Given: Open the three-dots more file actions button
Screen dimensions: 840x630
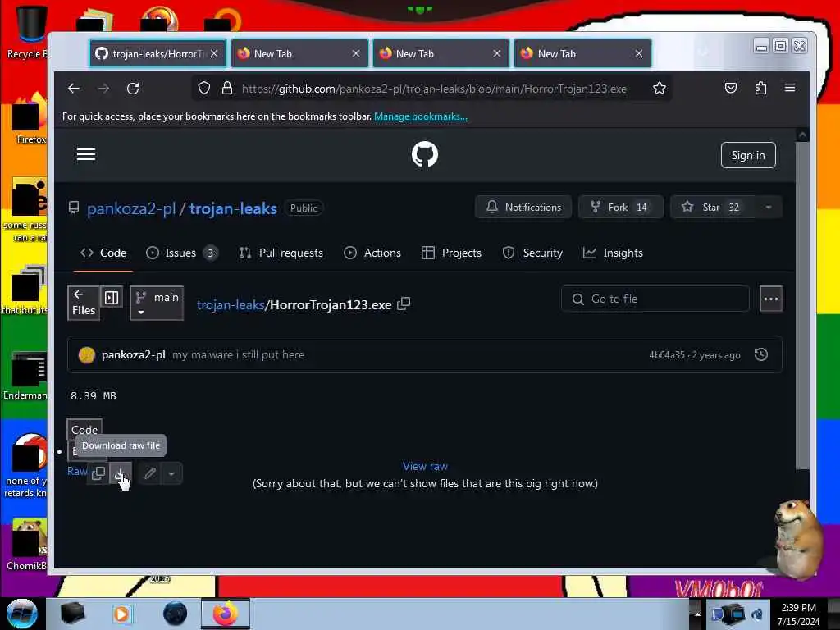Looking at the screenshot, I should [x=771, y=299].
